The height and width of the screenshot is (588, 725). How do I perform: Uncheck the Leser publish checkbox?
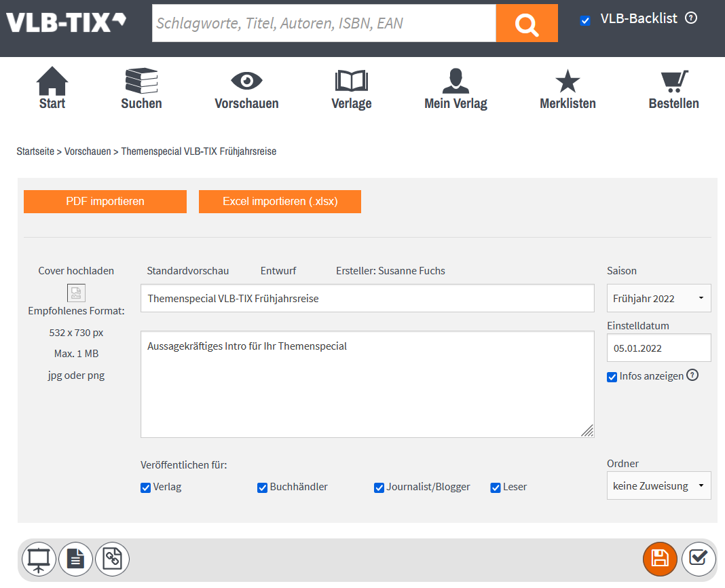tap(495, 488)
